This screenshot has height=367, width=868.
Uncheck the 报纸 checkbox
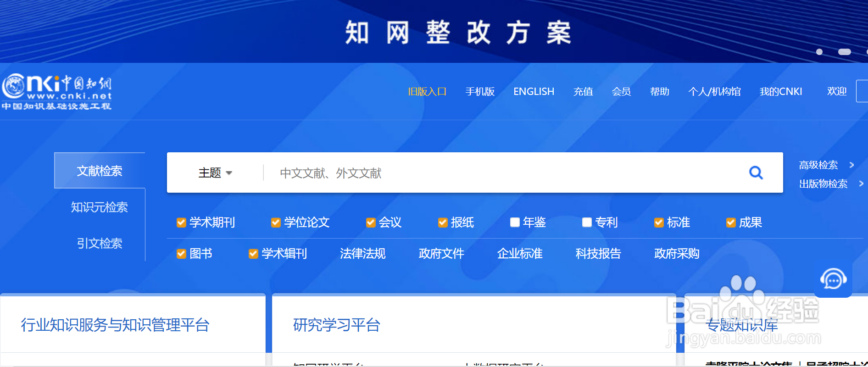pyautogui.click(x=443, y=222)
